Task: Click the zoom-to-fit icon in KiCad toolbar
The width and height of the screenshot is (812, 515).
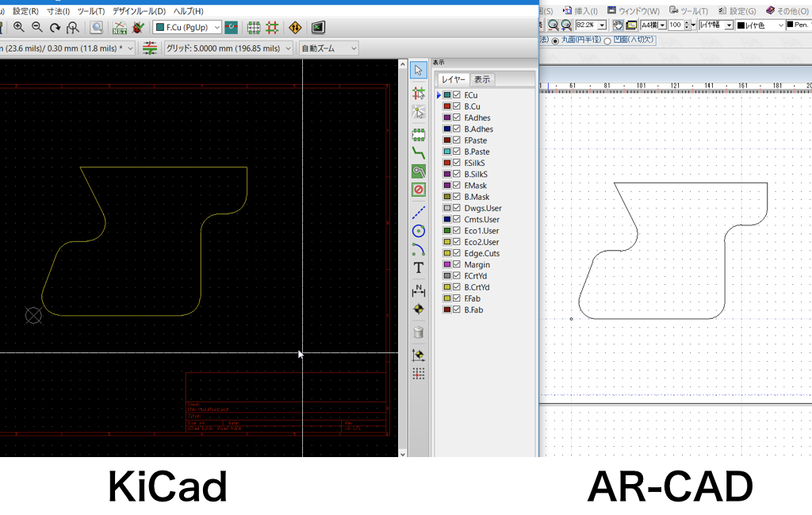Action: pos(73,27)
